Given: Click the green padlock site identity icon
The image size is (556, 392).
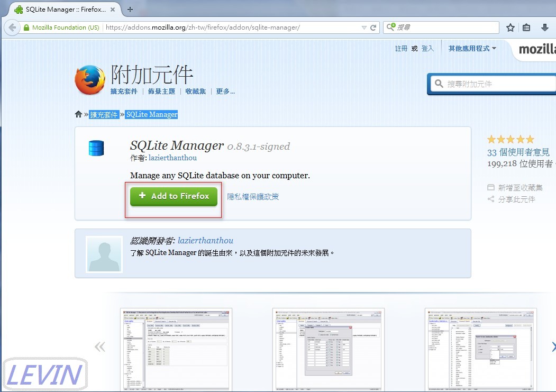Looking at the screenshot, I should (26, 28).
